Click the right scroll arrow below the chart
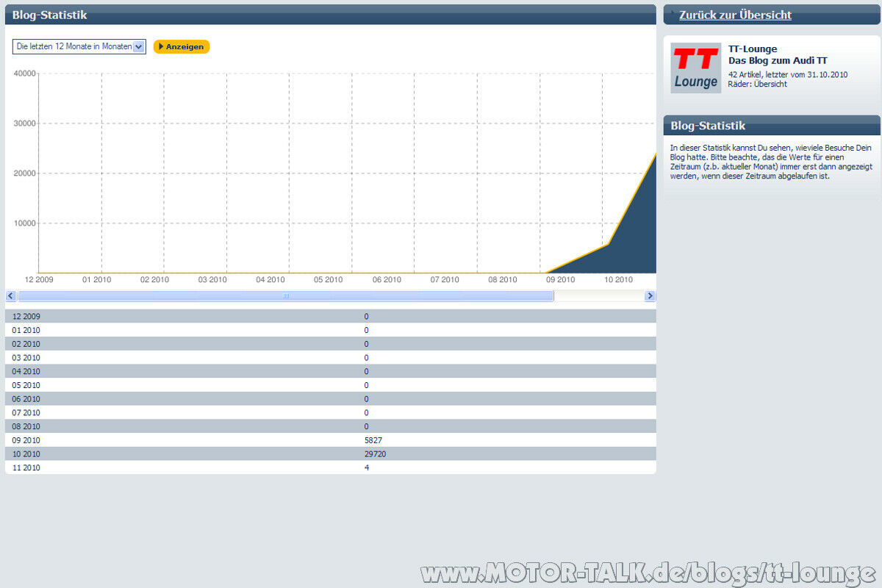Viewport: 882px width, 588px height. (650, 295)
